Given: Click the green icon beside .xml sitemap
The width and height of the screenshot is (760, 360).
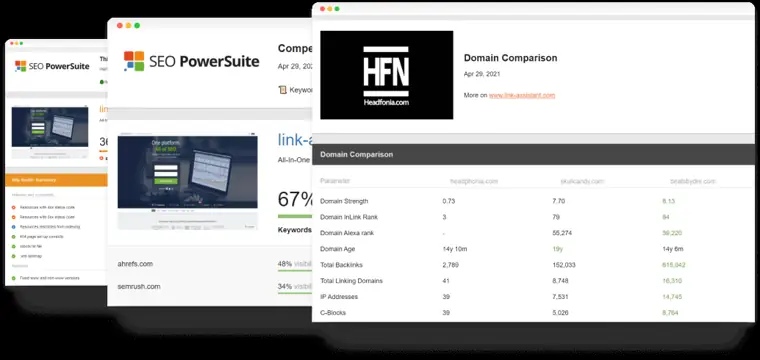Looking at the screenshot, I should click(x=14, y=256).
